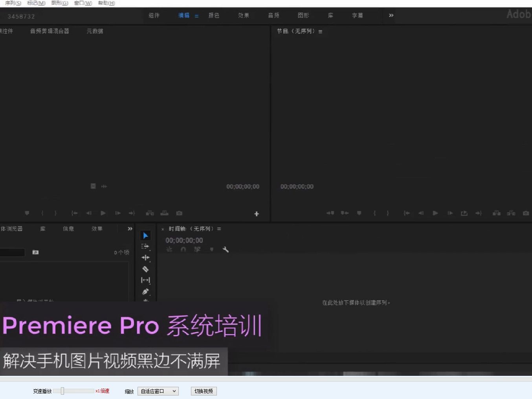This screenshot has width=532, height=399.
Task: Open source monitor button editor plus
Action: (257, 214)
